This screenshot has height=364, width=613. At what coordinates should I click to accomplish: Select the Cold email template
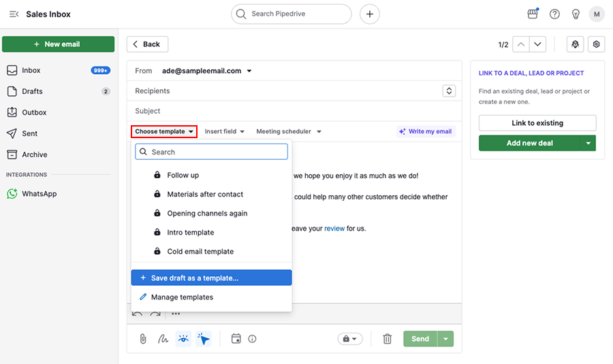[x=212, y=252]
